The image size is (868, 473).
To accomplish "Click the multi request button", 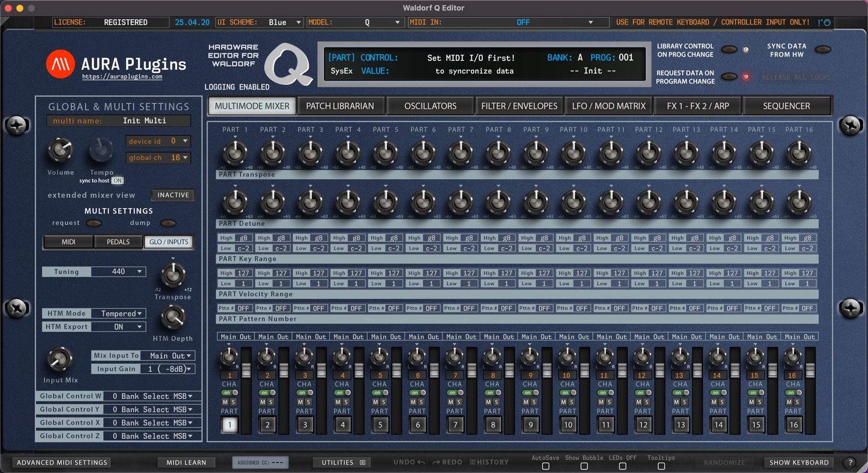I will point(94,223).
